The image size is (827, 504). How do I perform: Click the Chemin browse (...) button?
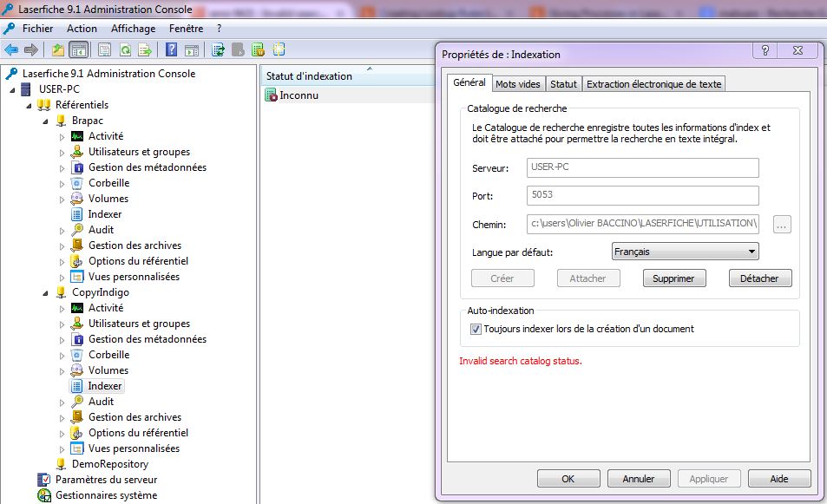pyautogui.click(x=782, y=225)
